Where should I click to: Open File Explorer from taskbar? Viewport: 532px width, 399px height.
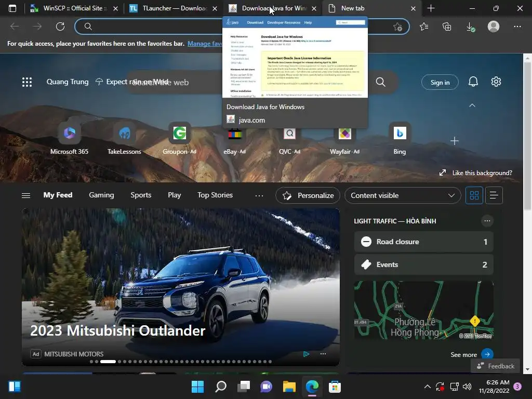(289, 387)
